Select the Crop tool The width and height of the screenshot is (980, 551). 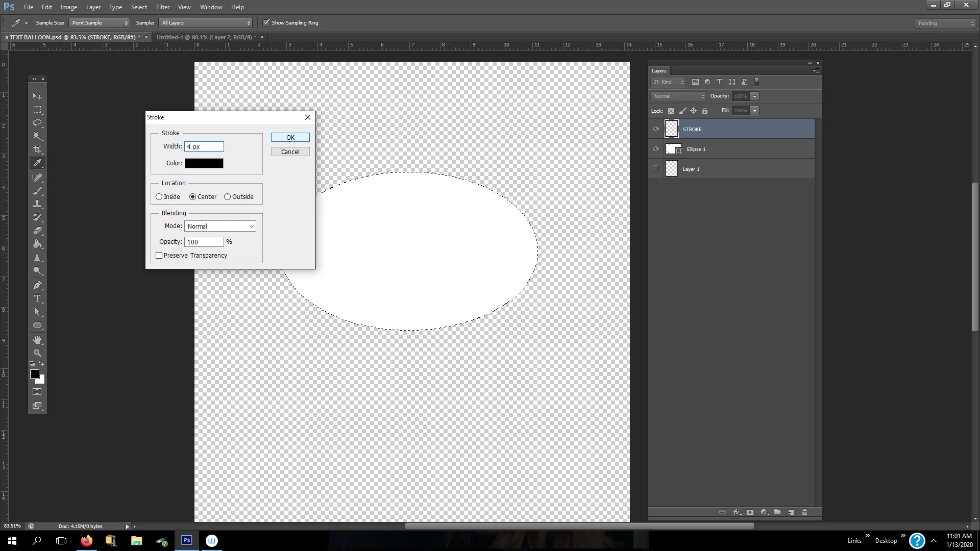tap(37, 149)
